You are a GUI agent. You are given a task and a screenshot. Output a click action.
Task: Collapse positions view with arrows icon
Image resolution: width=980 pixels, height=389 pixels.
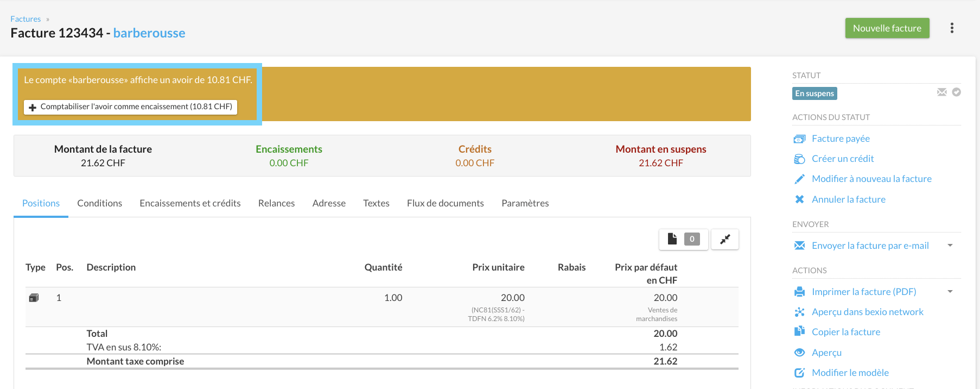725,239
